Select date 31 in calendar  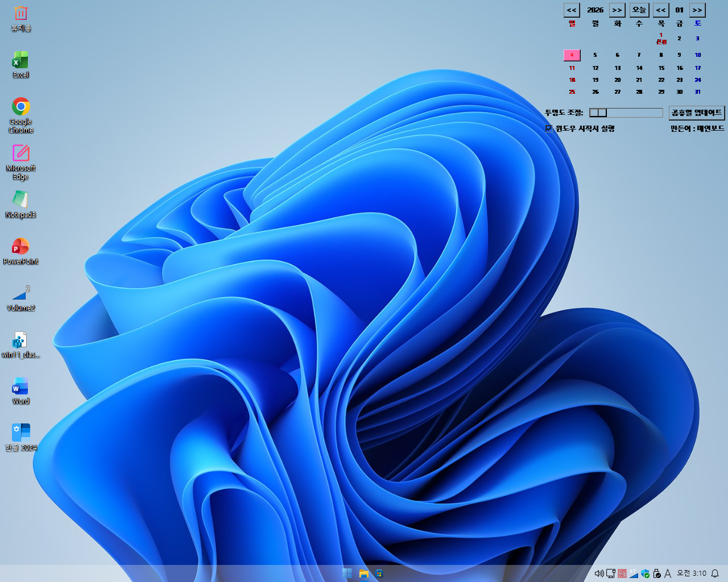coord(698,92)
